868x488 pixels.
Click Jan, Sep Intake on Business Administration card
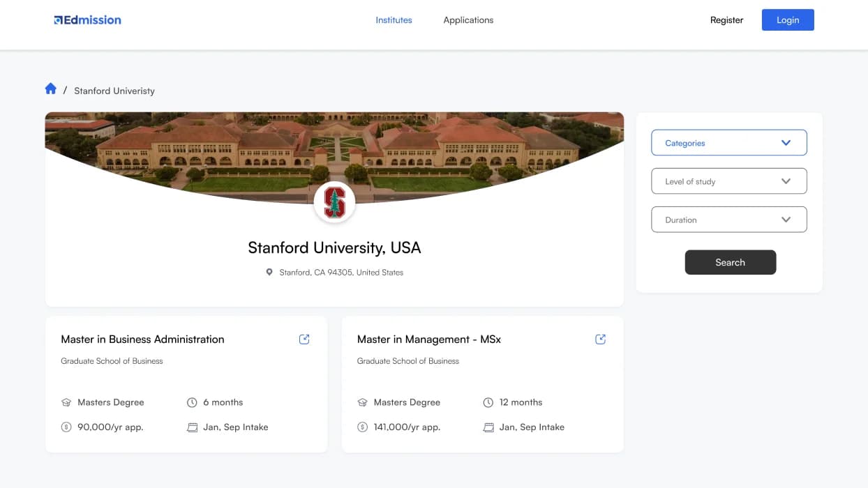click(x=236, y=427)
